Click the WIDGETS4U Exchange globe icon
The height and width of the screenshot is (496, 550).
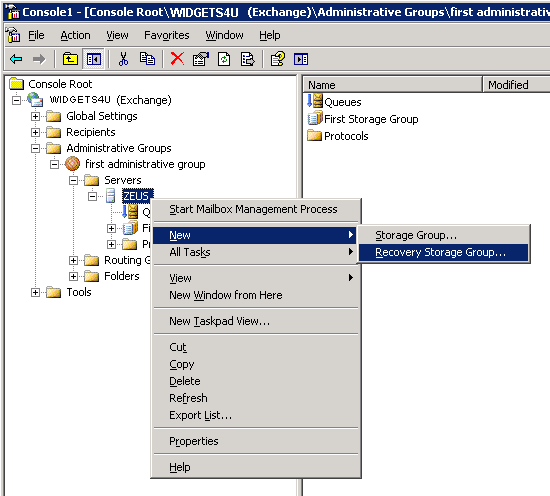pos(35,99)
